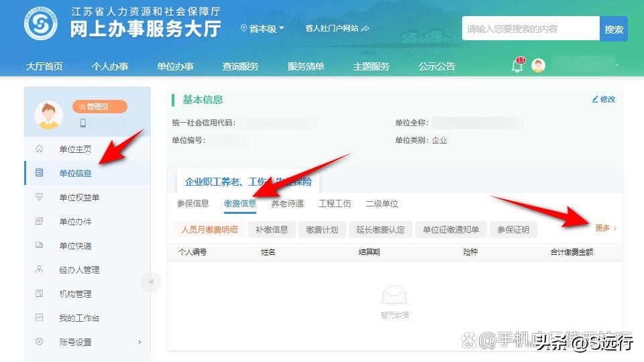Click the 结算期 column header
The image size is (644, 362).
[369, 252]
